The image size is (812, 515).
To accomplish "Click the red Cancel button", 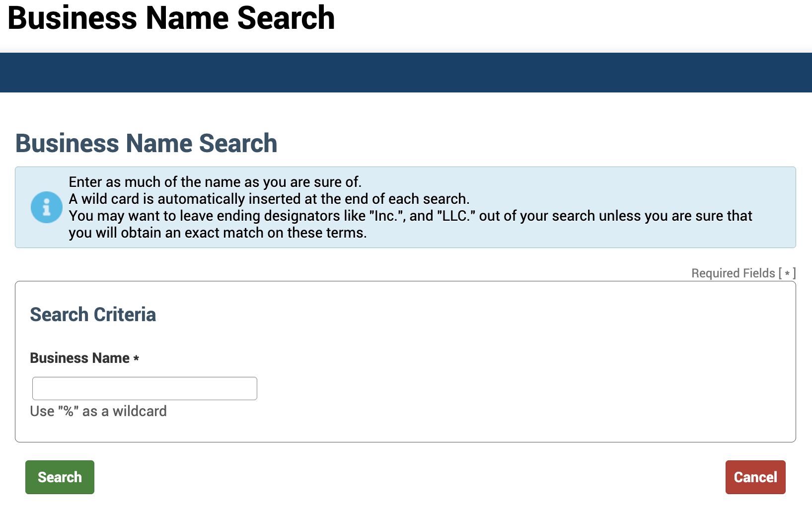I will [x=755, y=477].
